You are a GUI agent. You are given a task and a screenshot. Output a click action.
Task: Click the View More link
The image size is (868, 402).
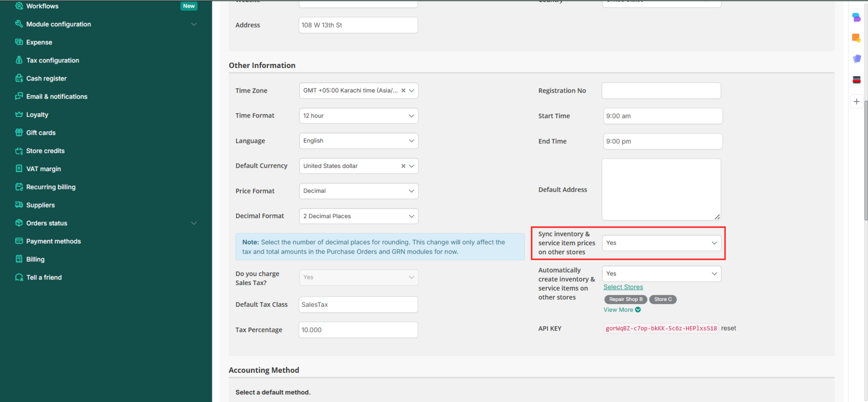(618, 310)
